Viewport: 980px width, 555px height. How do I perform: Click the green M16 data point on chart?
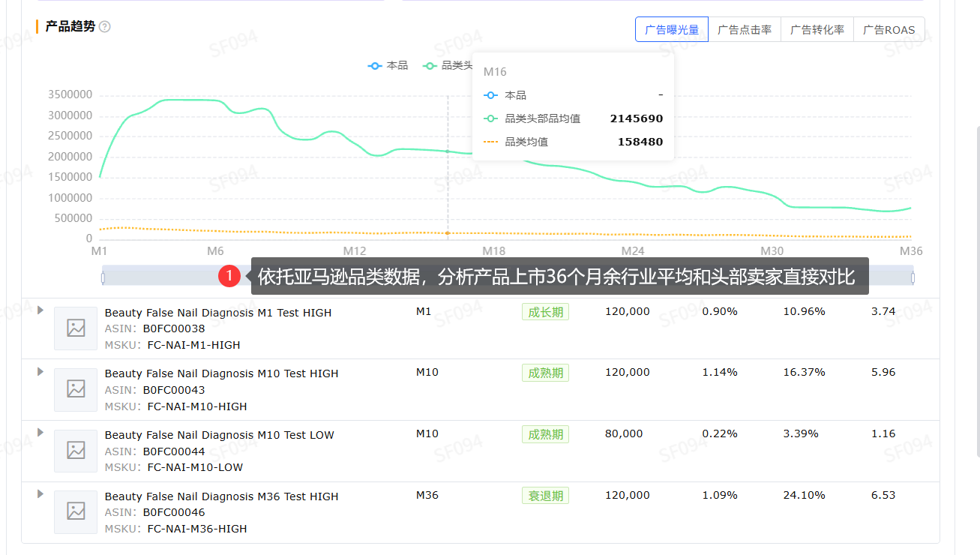[448, 151]
